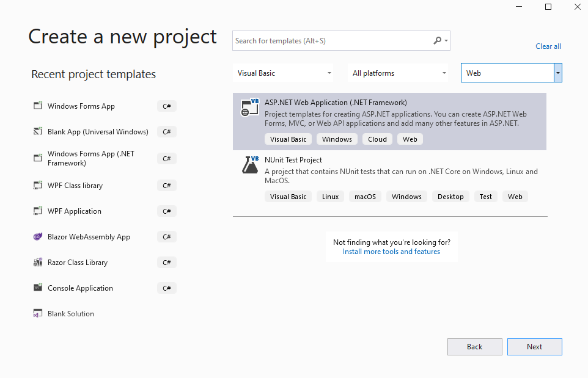The height and width of the screenshot is (378, 588).
Task: Click the NUnit Test Project flask icon
Action: click(x=250, y=165)
